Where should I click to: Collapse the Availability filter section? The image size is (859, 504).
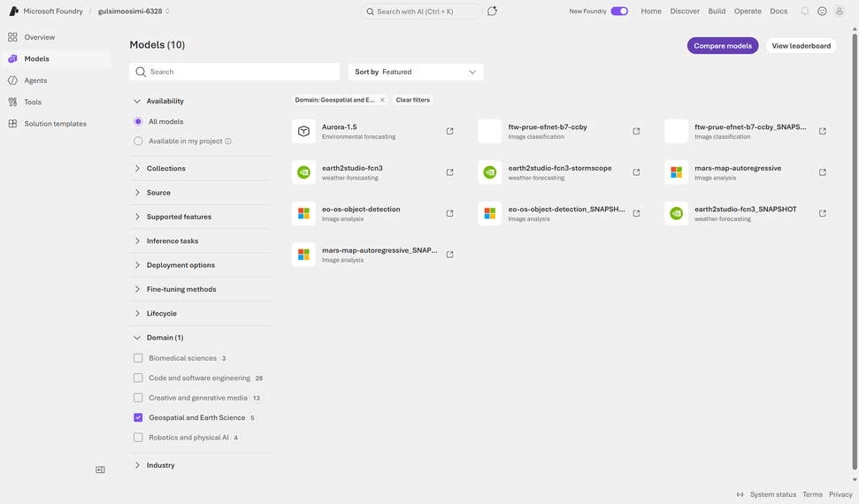200,101
